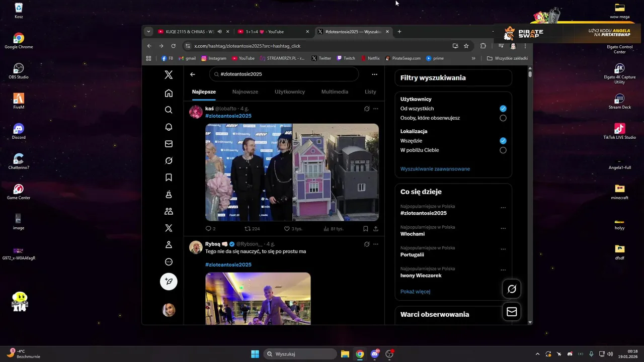Go back with the arrow beside the search box
Viewport: 644px width, 362px height.
point(193,74)
